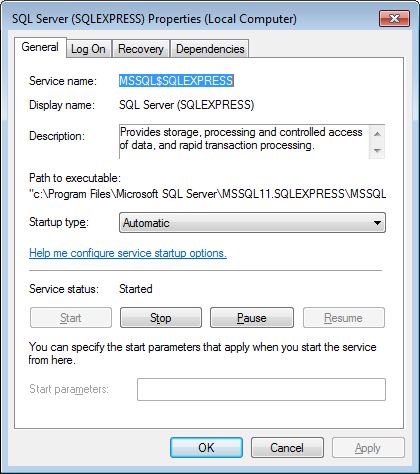Select the Dependencies tab
Image resolution: width=420 pixels, height=474 pixels.
[210, 49]
